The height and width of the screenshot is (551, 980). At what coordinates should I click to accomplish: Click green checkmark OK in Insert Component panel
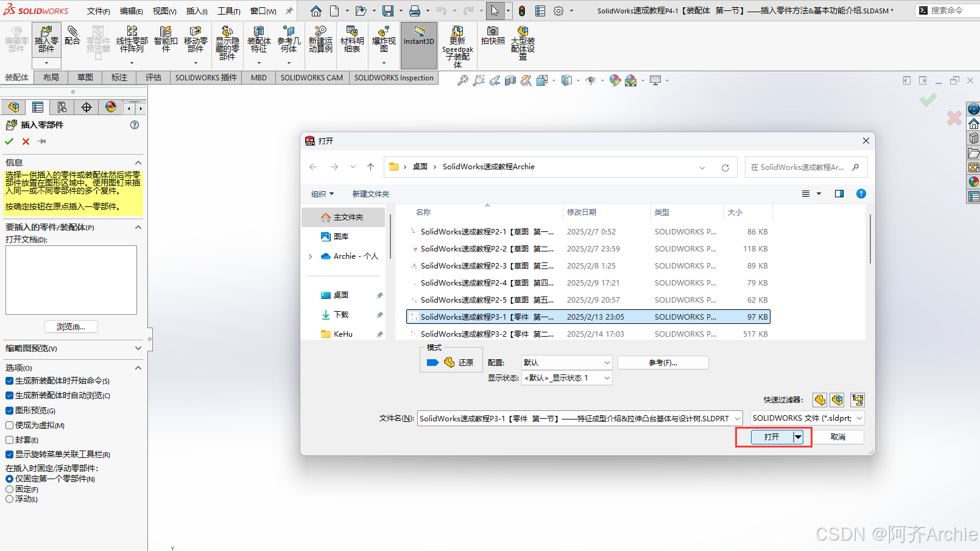coord(9,141)
